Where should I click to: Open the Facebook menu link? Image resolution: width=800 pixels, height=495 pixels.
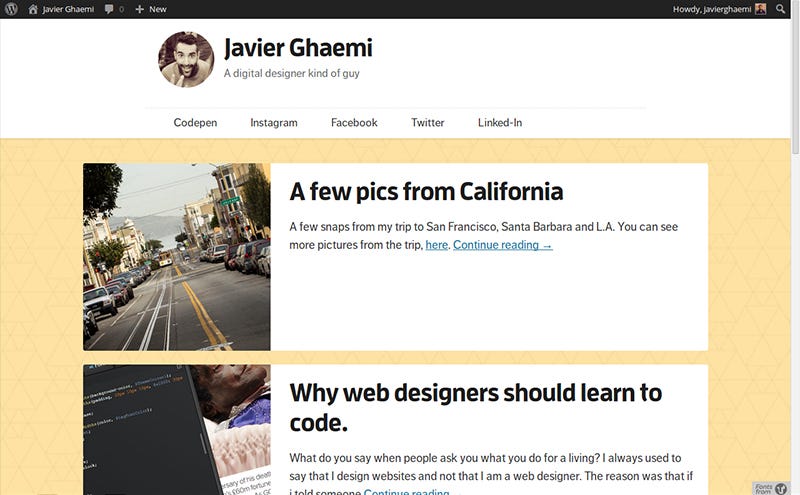354,122
